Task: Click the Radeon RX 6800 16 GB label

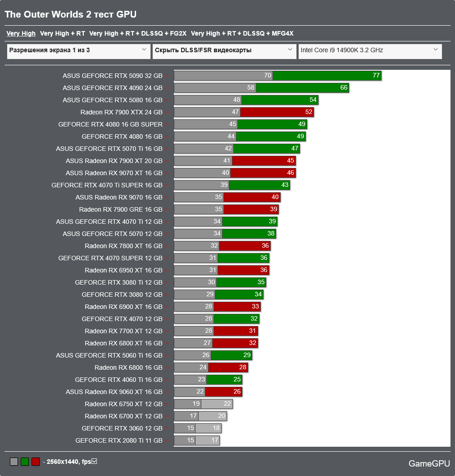Action: (x=128, y=367)
